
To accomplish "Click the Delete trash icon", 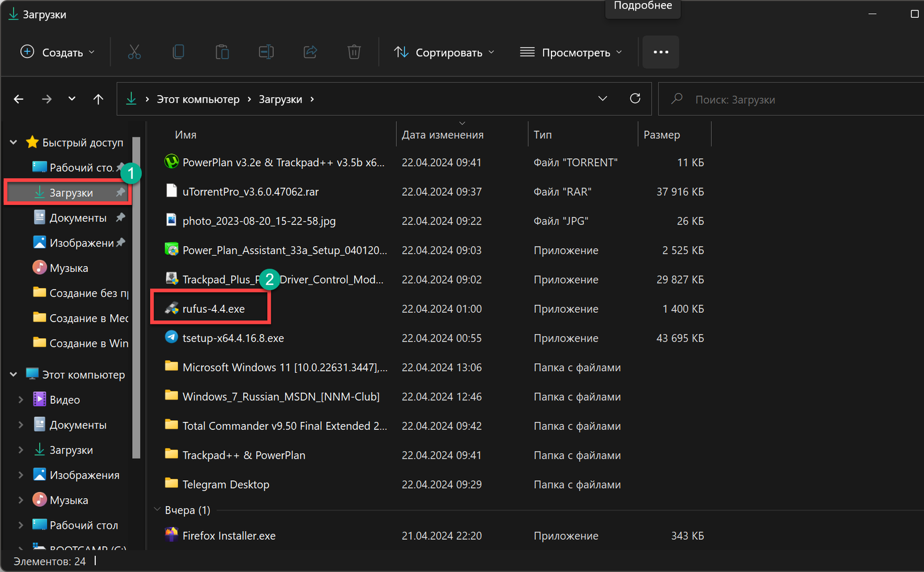I will click(x=354, y=52).
